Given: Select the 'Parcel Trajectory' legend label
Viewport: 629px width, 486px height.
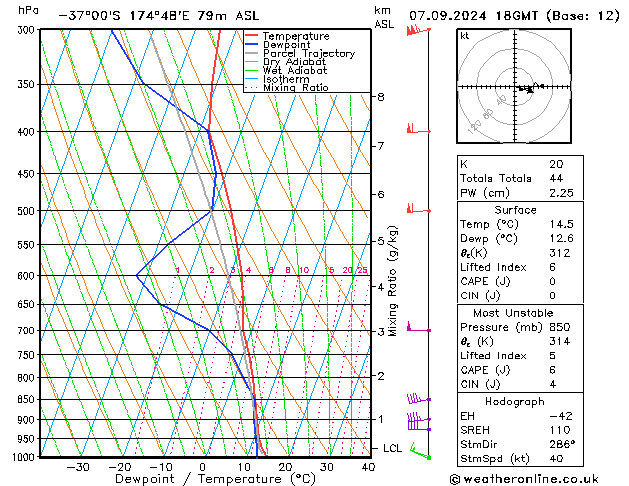Looking at the screenshot, I should 309,53.
